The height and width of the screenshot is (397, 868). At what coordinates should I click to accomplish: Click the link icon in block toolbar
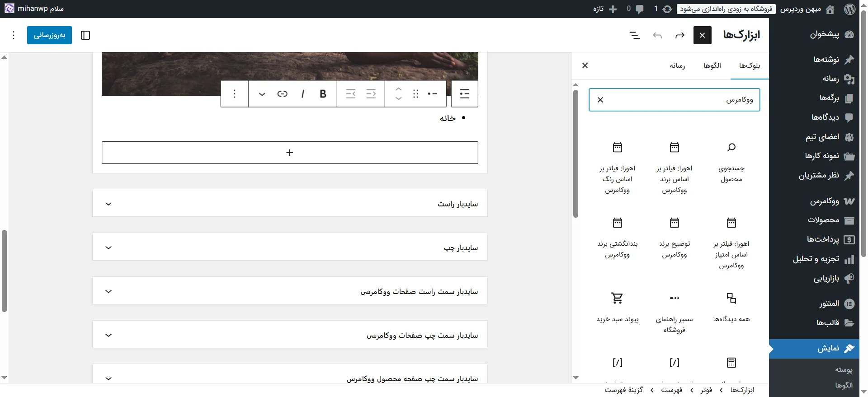click(x=283, y=94)
